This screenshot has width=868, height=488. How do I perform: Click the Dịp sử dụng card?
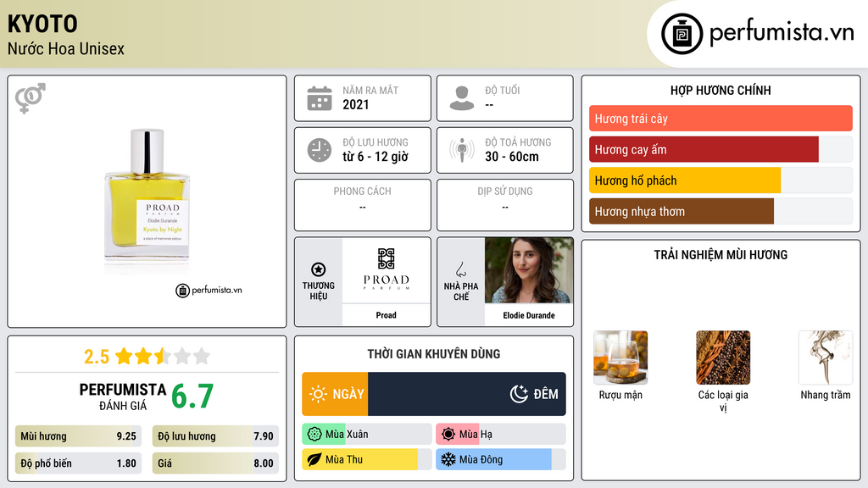point(505,205)
